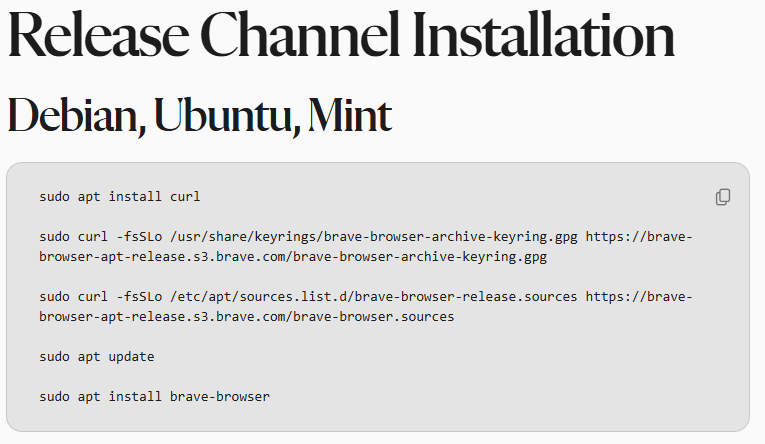Viewport: 765px width, 444px height.
Task: Click the brave-browser-archive-keyring.gpg URL ending
Action: [x=422, y=257]
